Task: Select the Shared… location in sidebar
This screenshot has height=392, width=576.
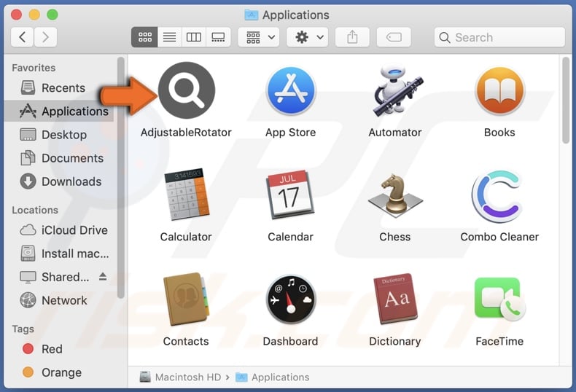Action: pos(59,277)
